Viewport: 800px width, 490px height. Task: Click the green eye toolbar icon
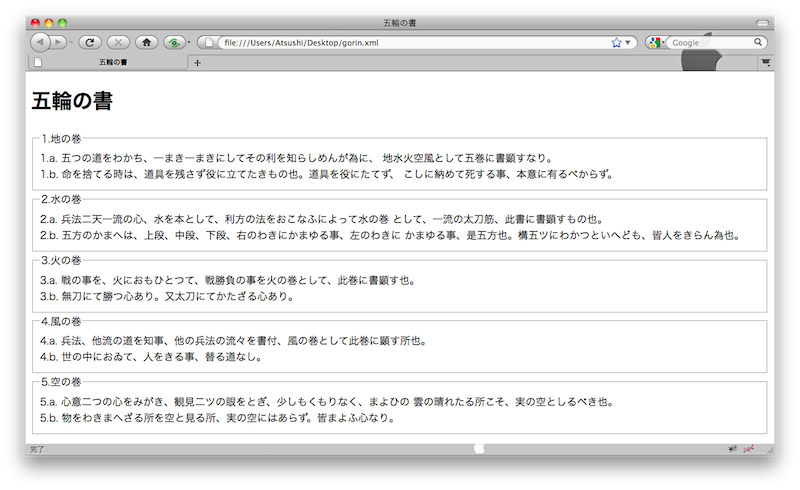174,42
